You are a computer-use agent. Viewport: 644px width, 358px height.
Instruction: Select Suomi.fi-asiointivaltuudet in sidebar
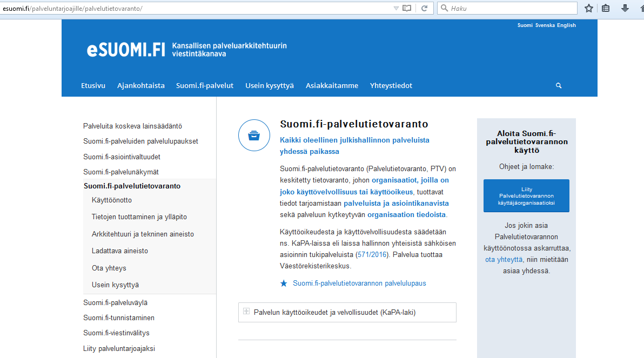coord(122,157)
